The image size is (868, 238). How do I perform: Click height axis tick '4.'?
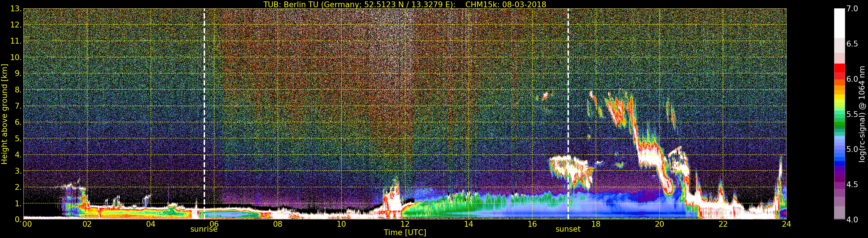coord(18,155)
